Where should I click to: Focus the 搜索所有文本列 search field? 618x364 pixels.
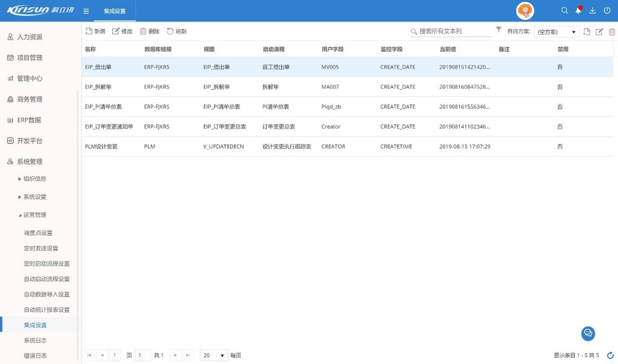point(451,31)
